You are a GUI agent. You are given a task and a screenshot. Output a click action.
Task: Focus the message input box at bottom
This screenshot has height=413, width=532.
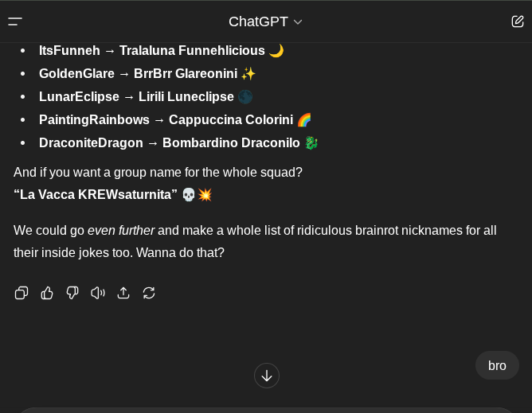(x=266, y=411)
